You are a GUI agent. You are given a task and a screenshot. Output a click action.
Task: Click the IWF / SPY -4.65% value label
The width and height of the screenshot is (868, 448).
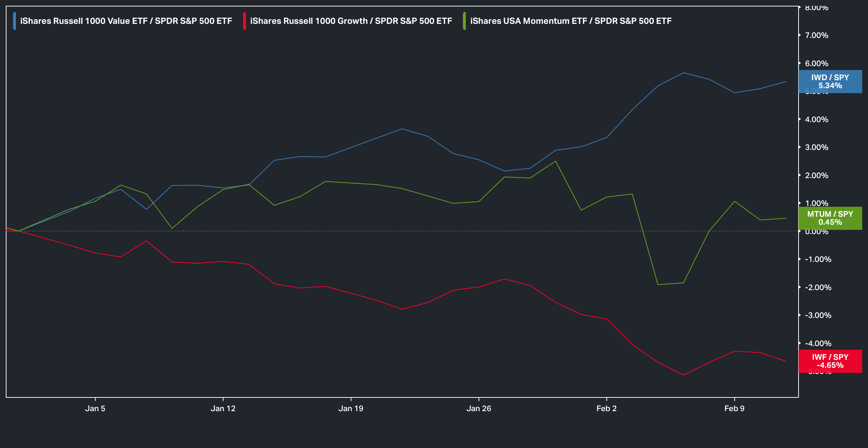click(830, 361)
